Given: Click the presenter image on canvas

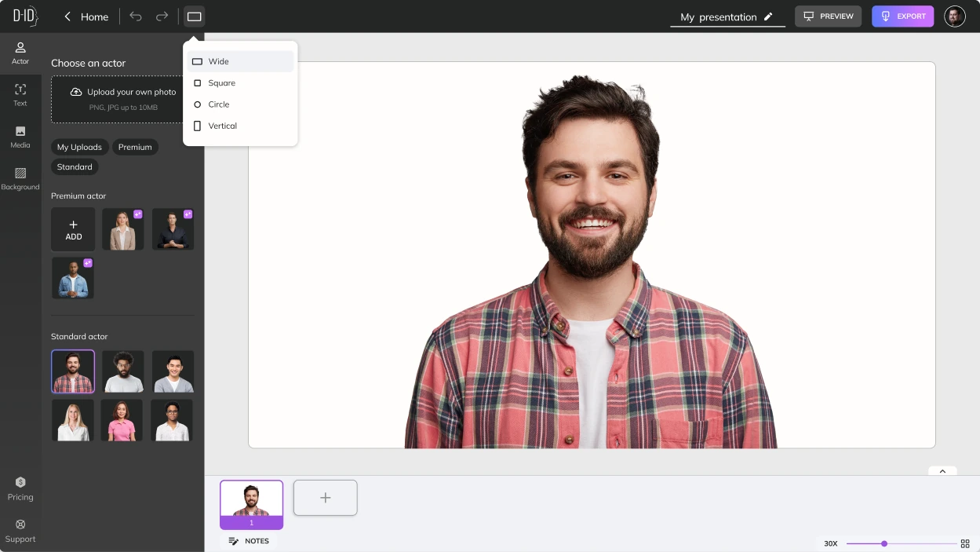Looking at the screenshot, I should point(591,261).
